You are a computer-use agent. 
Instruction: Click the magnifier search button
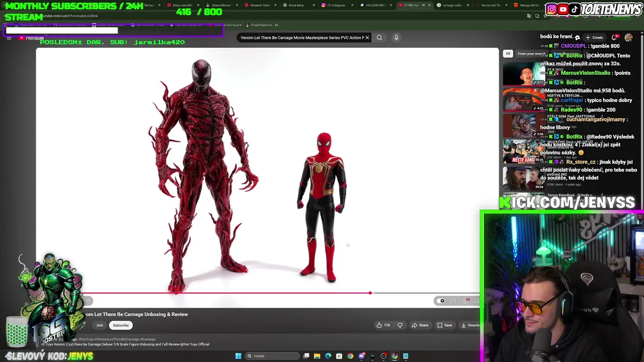(379, 38)
